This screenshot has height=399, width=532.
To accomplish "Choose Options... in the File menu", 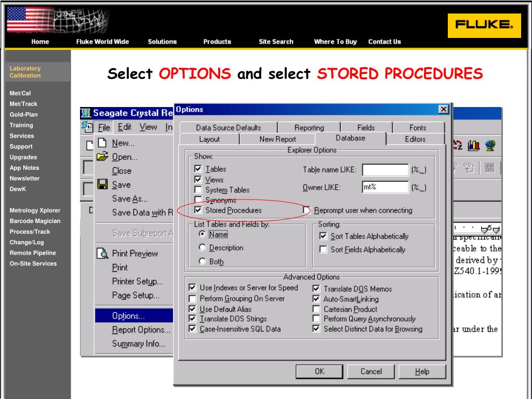I will pos(135,315).
